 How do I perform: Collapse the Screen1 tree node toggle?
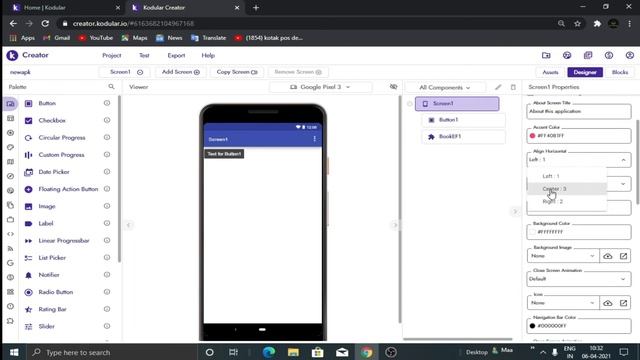(410, 104)
